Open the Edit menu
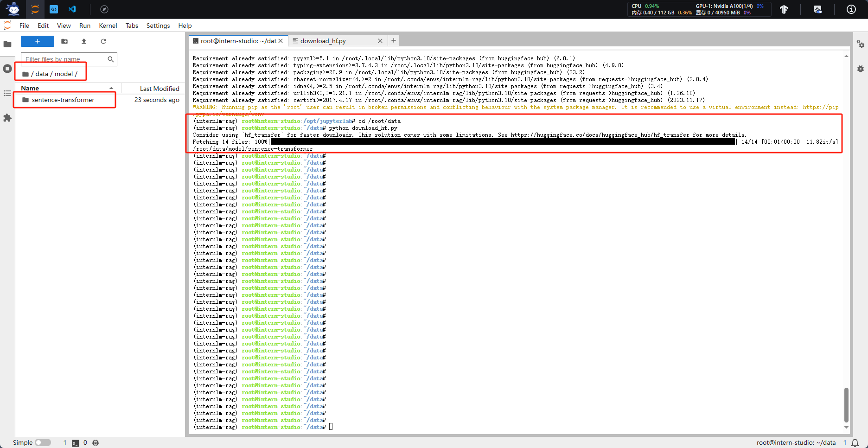 pos(43,26)
